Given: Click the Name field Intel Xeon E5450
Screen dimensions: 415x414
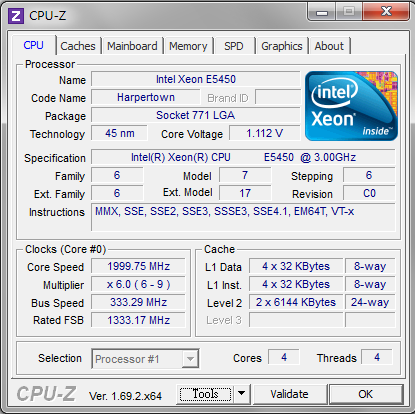Looking at the screenshot, I should tap(196, 79).
